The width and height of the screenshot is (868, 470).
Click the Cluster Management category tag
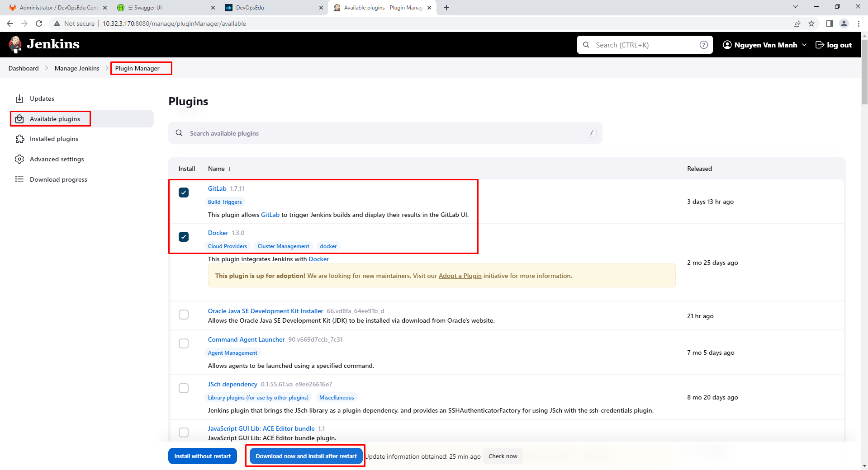284,246
